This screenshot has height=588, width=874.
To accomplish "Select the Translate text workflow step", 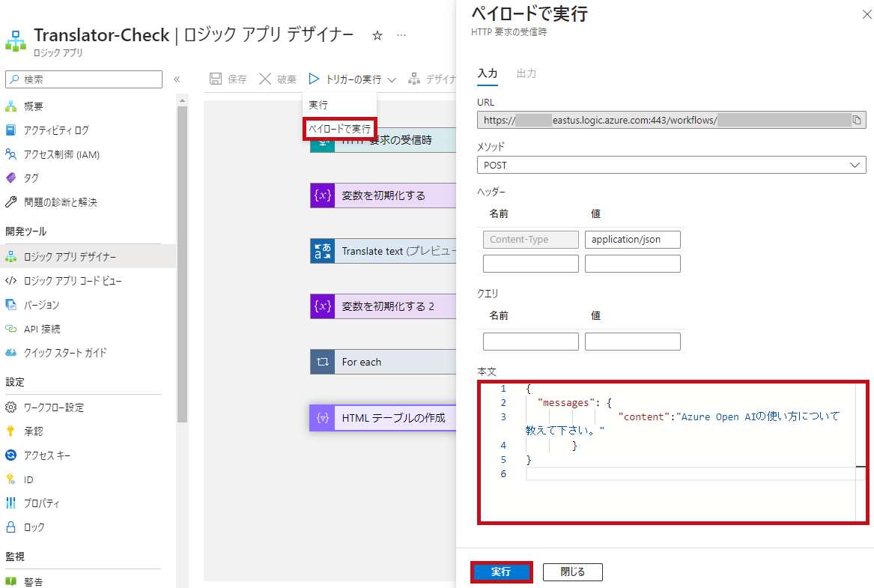I will (x=383, y=251).
